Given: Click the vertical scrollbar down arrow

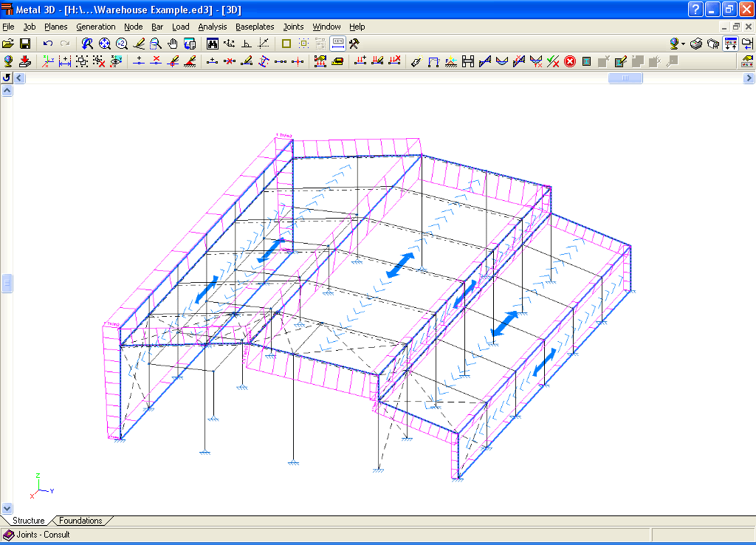Looking at the screenshot, I should tap(7, 508).
